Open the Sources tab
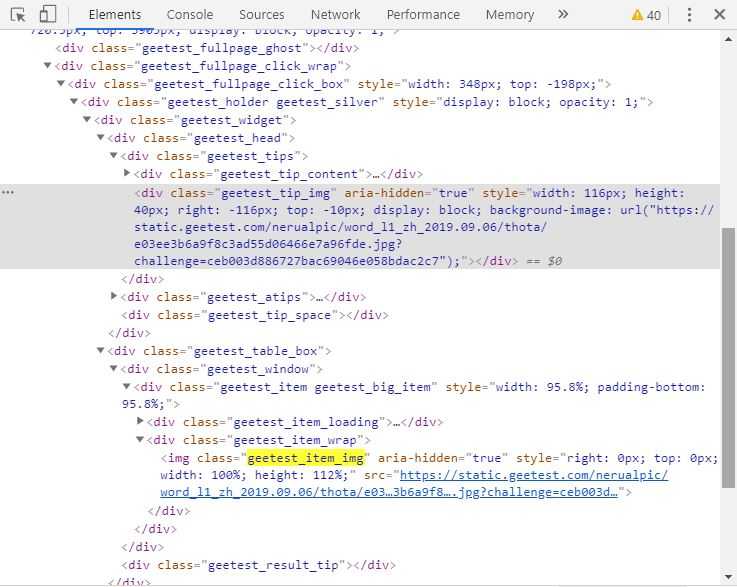The height and width of the screenshot is (587, 737). pos(261,15)
